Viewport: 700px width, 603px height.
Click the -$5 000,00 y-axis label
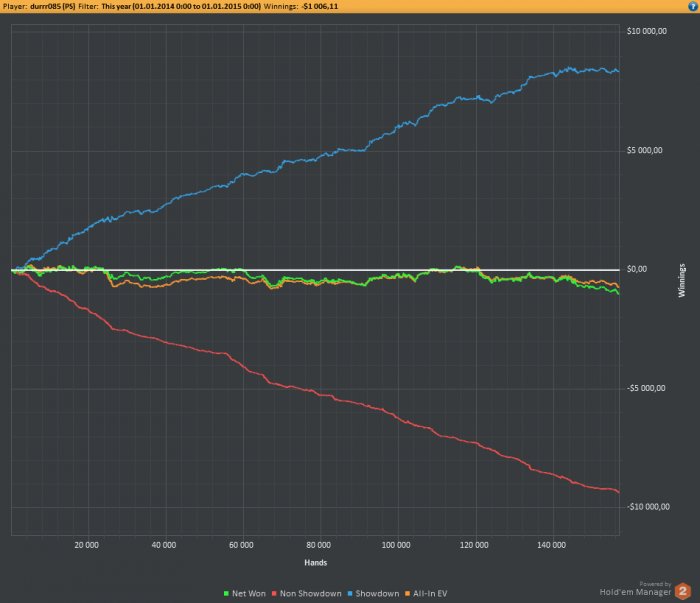(x=646, y=388)
